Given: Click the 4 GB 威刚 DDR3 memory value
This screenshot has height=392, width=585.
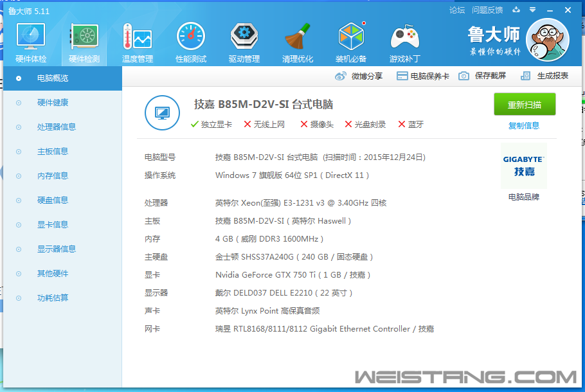Looking at the screenshot, I should pyautogui.click(x=269, y=239).
